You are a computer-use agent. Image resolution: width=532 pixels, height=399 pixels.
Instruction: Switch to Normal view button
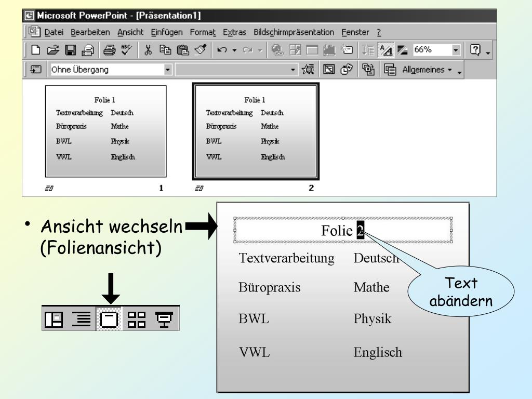click(54, 320)
